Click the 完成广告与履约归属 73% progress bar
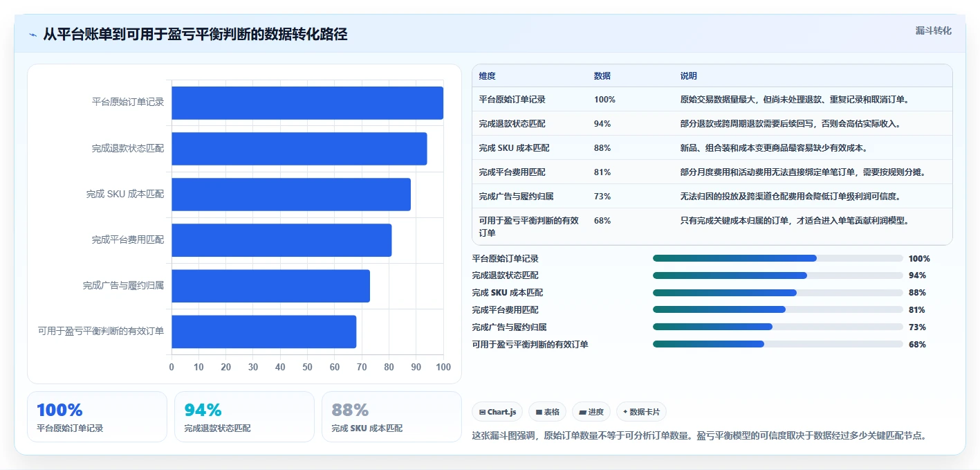The image size is (980, 470). click(x=778, y=327)
